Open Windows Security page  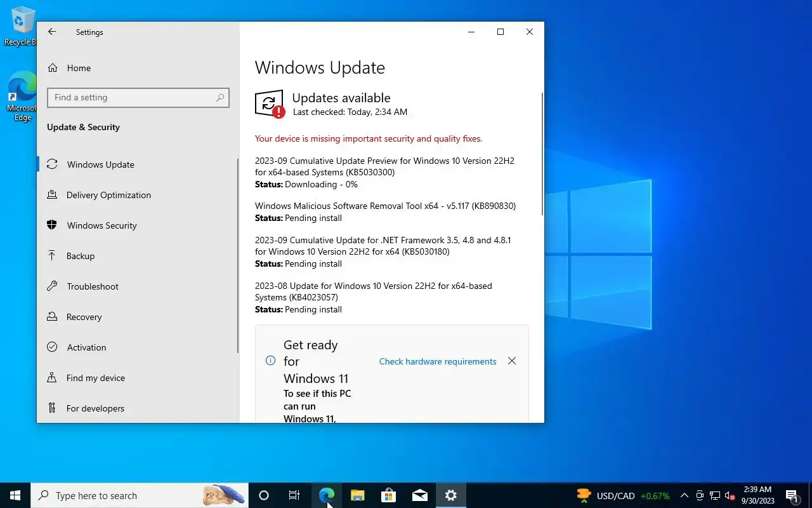point(138,225)
